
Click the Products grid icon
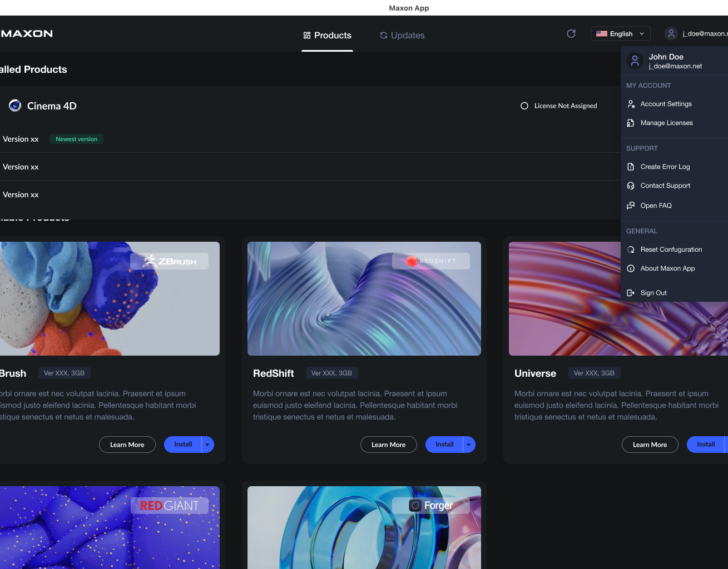tap(307, 36)
